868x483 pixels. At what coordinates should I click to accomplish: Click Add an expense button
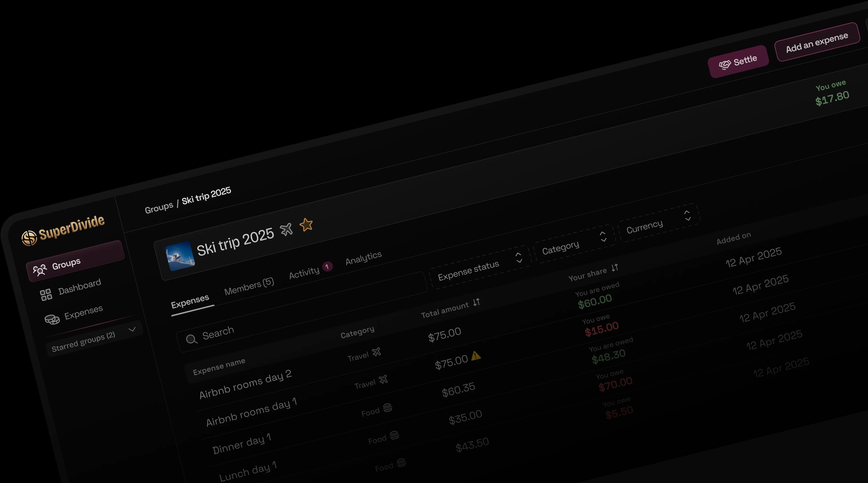817,42
